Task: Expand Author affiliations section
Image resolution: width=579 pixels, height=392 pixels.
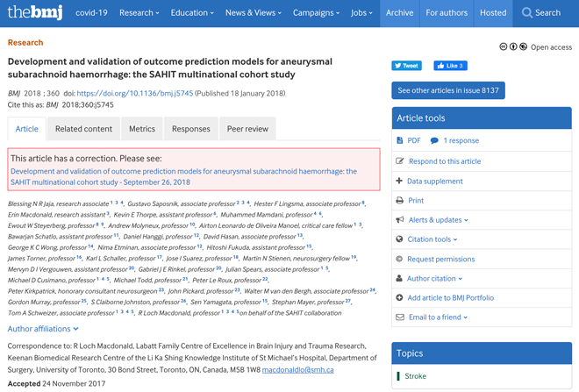Action: pyautogui.click(x=43, y=329)
